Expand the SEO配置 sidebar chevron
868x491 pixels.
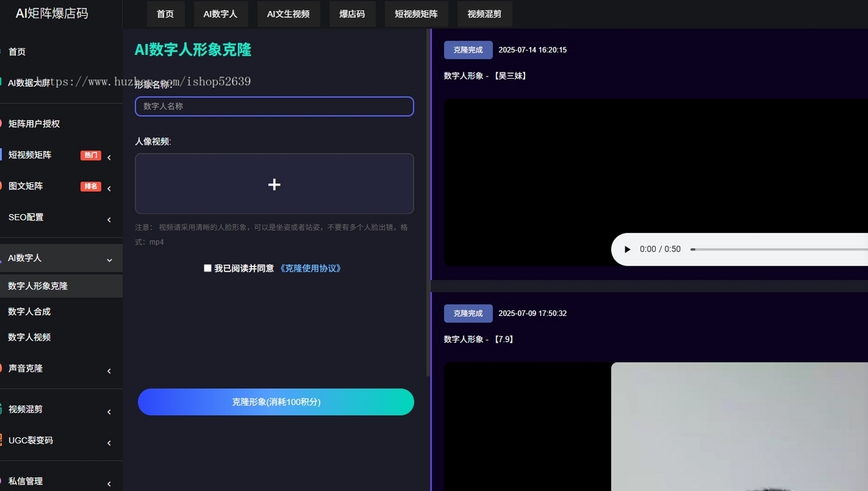tap(109, 219)
